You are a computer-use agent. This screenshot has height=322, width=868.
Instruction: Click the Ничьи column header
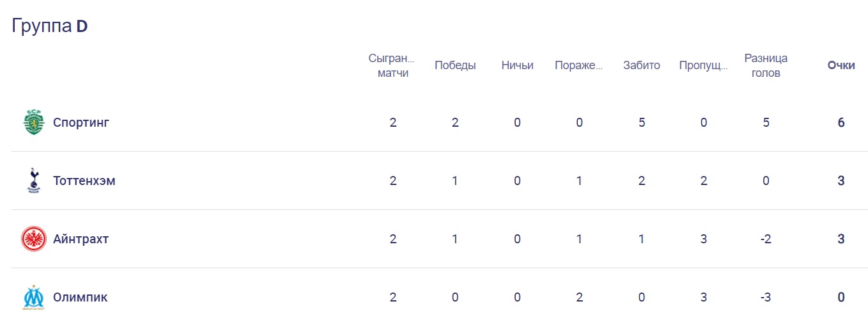(517, 65)
